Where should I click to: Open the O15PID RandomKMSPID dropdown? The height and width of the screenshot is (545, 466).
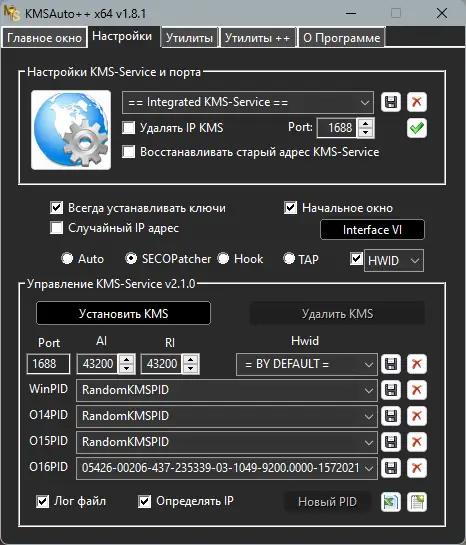[x=369, y=442]
